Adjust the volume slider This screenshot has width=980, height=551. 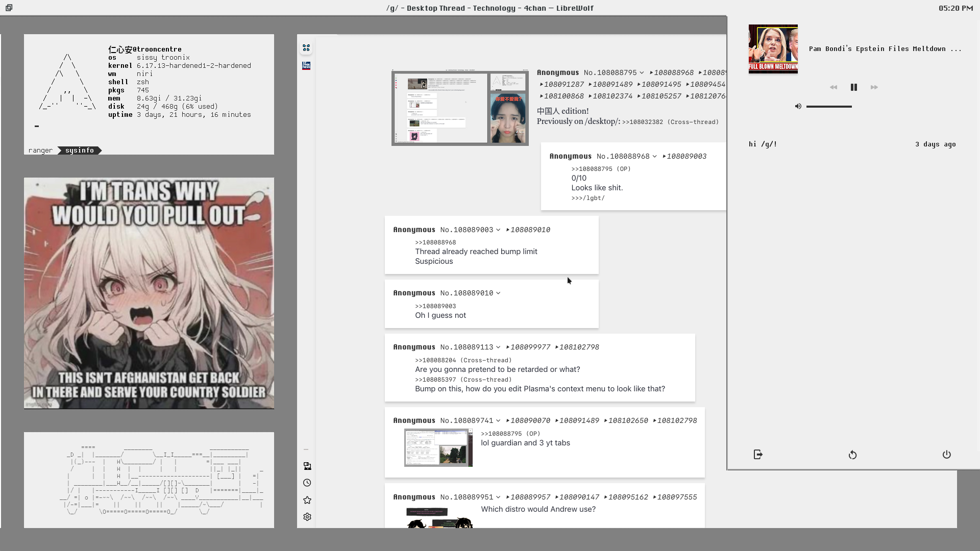tap(829, 107)
